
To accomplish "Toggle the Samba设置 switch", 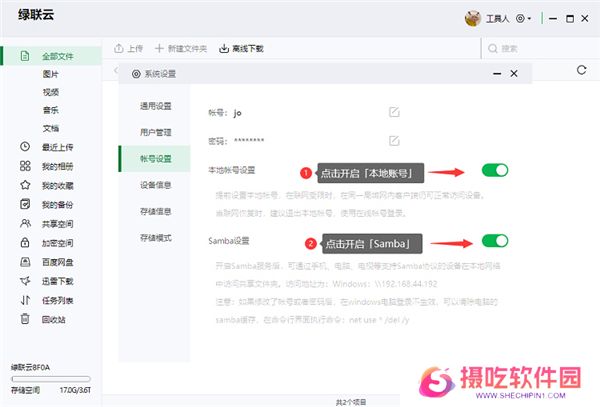I will pyautogui.click(x=495, y=241).
